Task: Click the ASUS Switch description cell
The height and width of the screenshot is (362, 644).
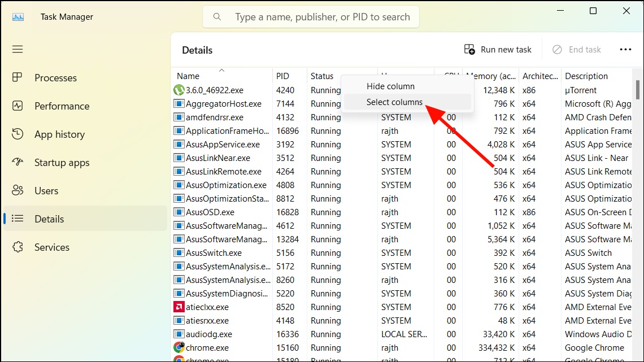Action: click(588, 253)
